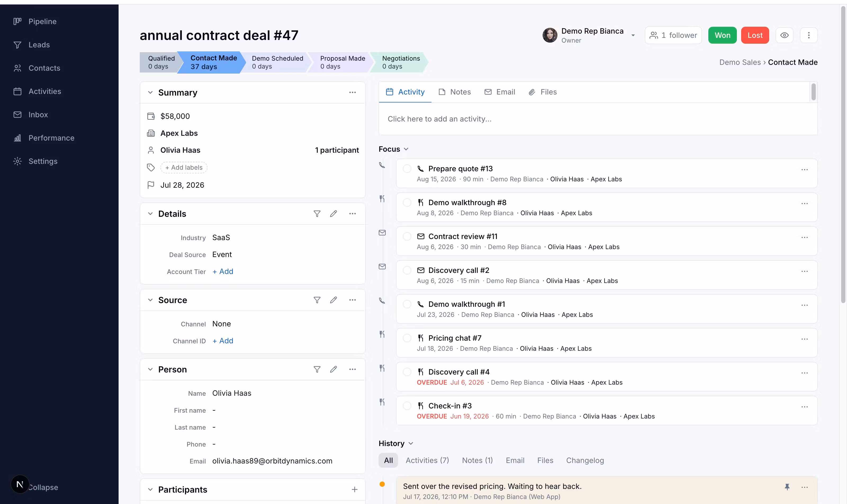Open the deal's three-dot menu beside Lost
Viewport: 847px width, 504px height.
(x=809, y=35)
